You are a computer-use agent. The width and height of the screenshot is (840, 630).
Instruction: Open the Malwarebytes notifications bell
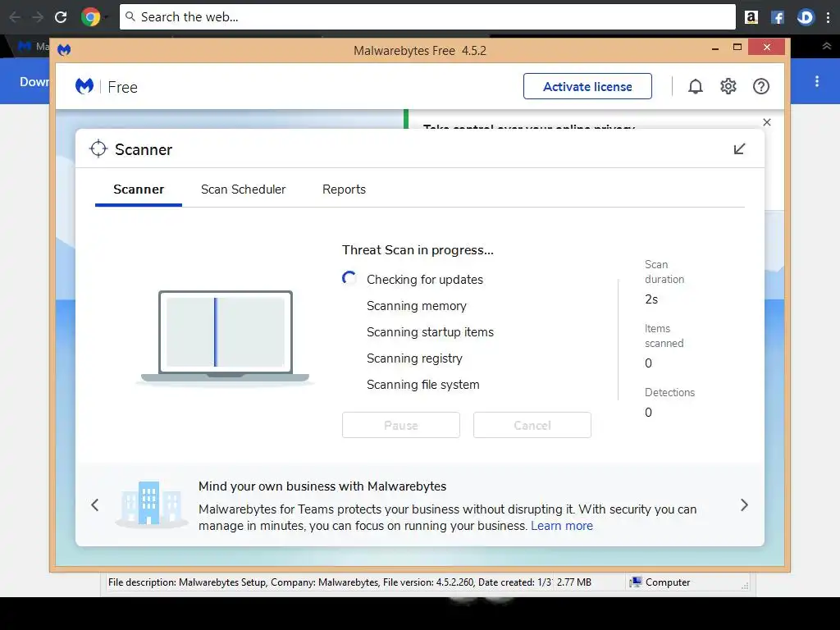tap(696, 86)
